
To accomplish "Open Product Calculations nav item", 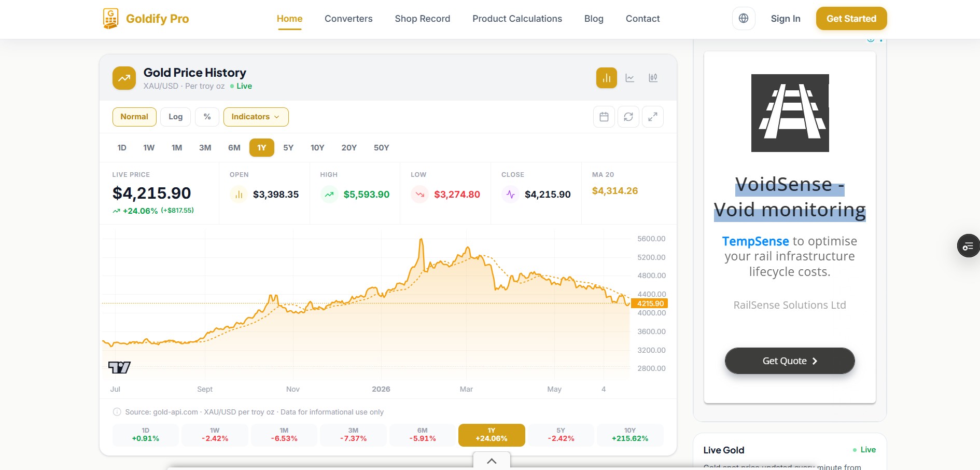I will (x=517, y=19).
